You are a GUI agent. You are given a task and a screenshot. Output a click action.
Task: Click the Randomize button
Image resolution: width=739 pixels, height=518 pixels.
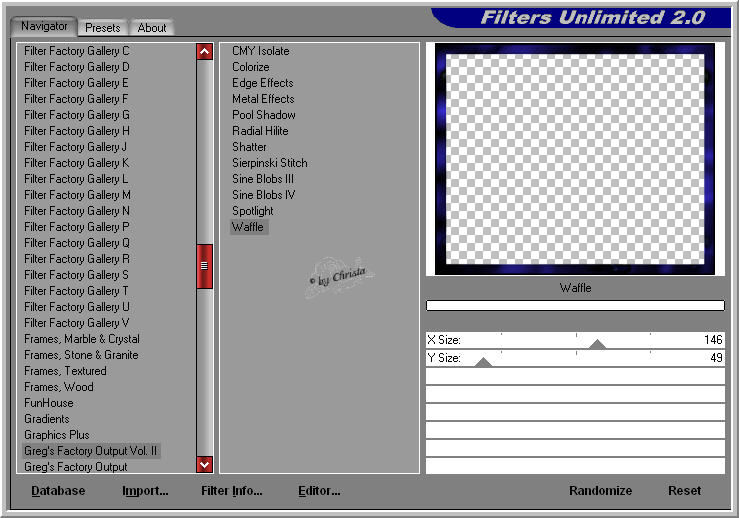600,491
